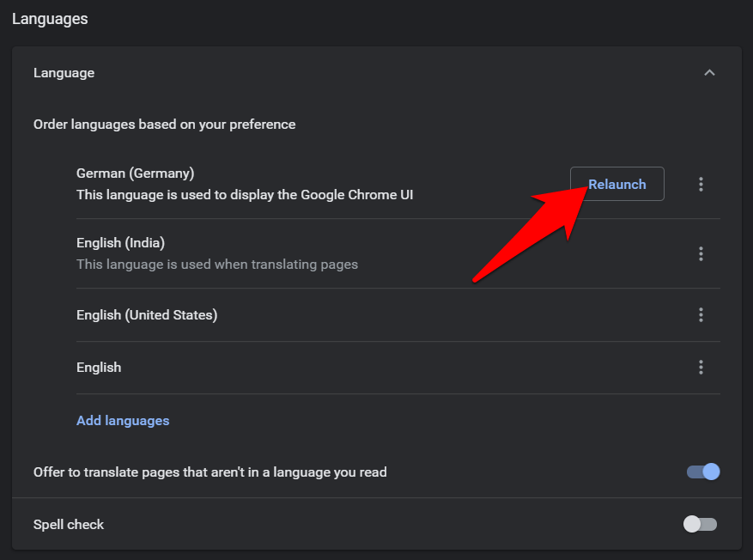Enable the Spell check toggle

tap(700, 524)
